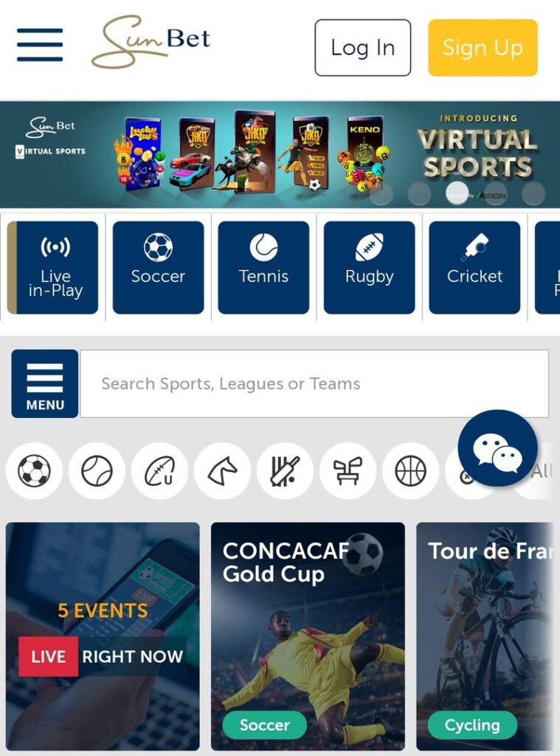Select the horse racing round filter icon
The height and width of the screenshot is (756, 560).
(222, 470)
